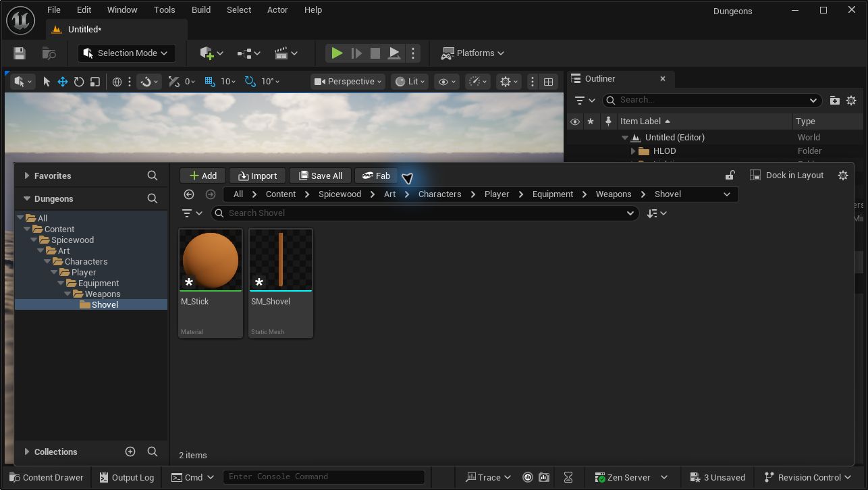868x490 pixels.
Task: Open the content filter options icon
Action: (x=192, y=213)
